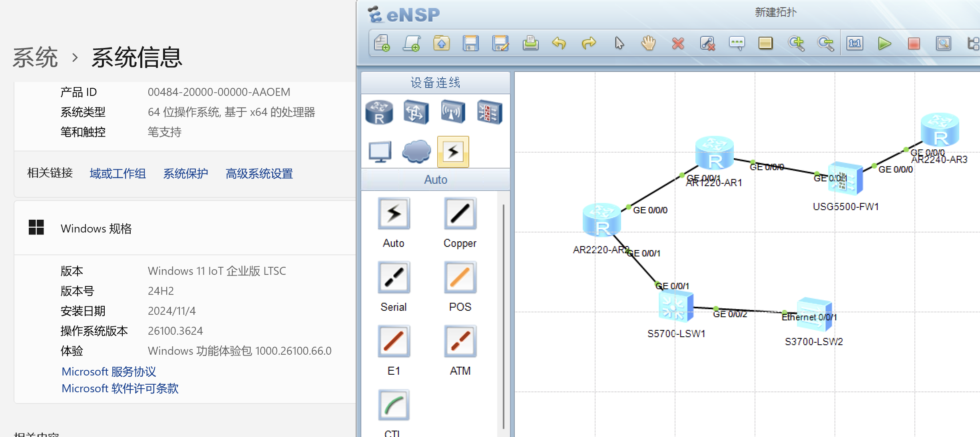Choose the POS cable type
Image resolution: width=980 pixels, height=437 pixels.
pos(460,277)
